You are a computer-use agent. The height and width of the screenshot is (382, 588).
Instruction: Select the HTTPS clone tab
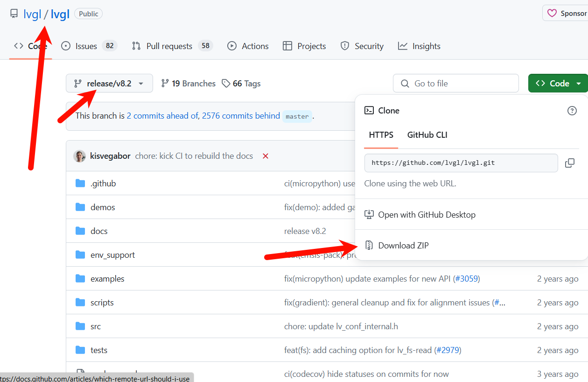[381, 135]
